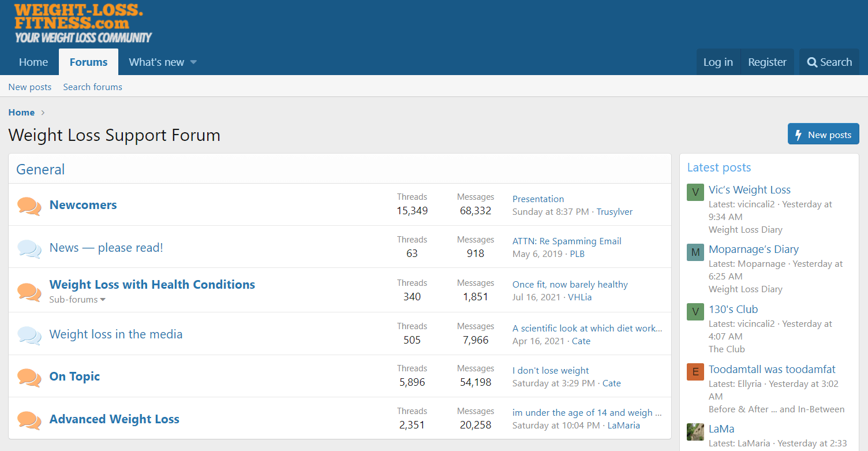
Task: Click the Advanced Weight Loss bubble icon
Action: click(x=29, y=420)
